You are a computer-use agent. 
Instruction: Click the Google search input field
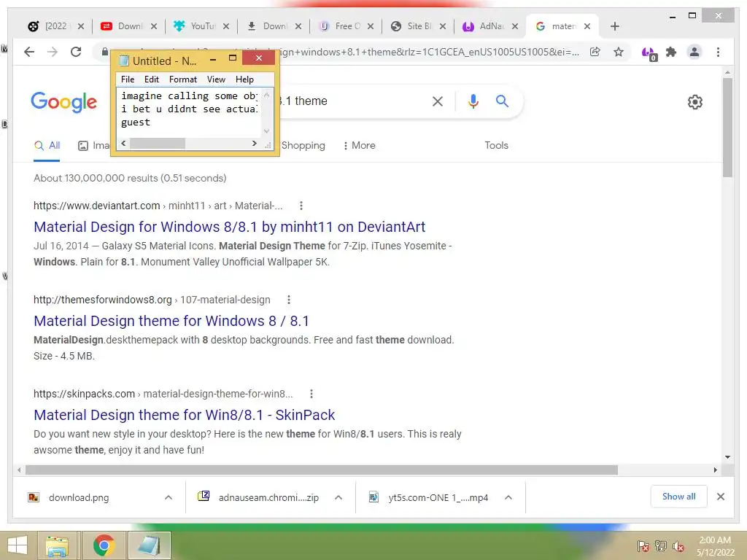pos(352,101)
